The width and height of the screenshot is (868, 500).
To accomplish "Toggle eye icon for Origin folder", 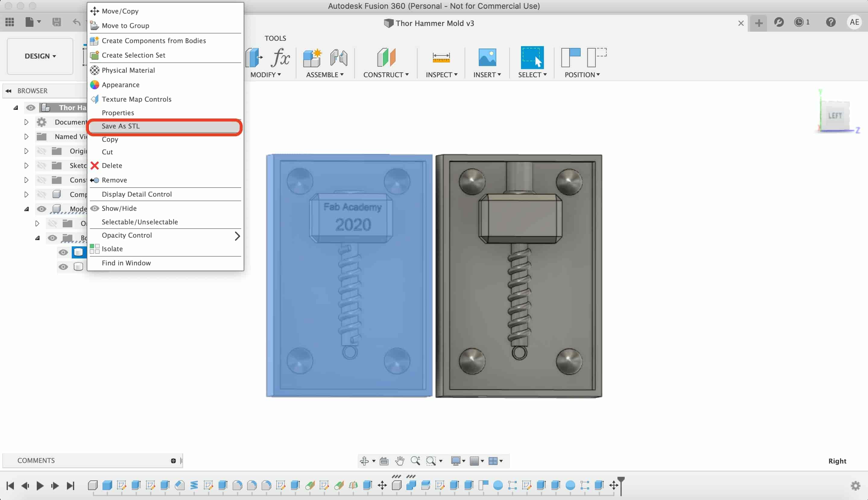I will point(41,151).
